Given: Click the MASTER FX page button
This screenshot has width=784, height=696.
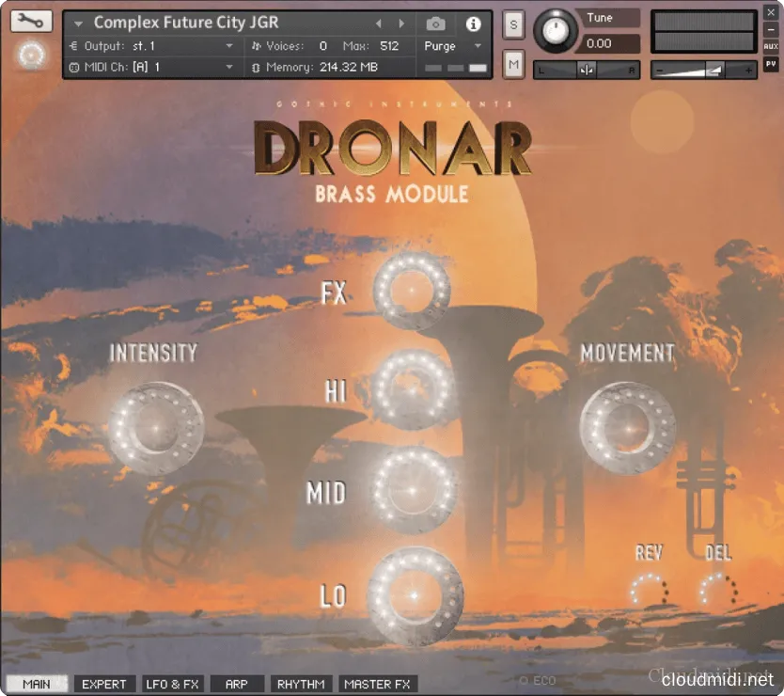Looking at the screenshot, I should (377, 684).
